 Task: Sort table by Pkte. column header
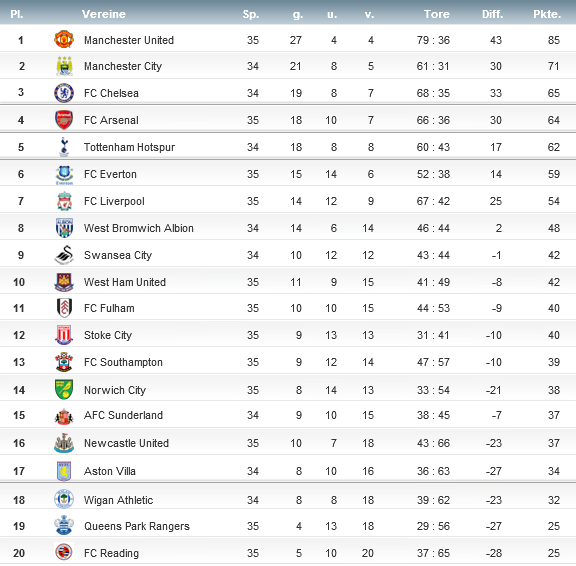pyautogui.click(x=547, y=14)
